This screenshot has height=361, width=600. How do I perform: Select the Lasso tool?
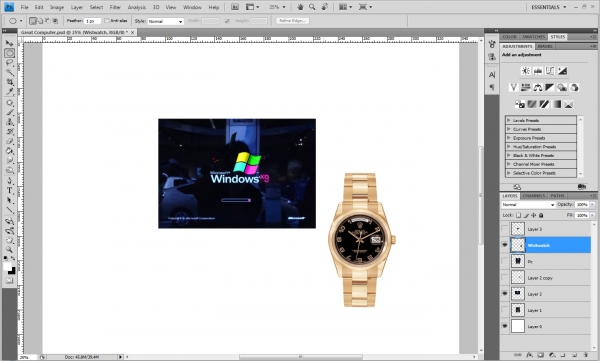coord(10,62)
